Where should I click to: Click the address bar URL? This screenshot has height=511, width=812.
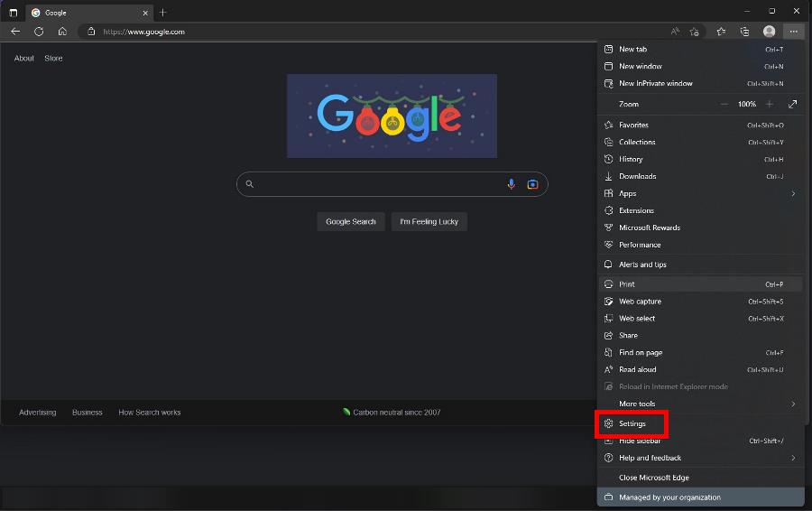coord(144,32)
